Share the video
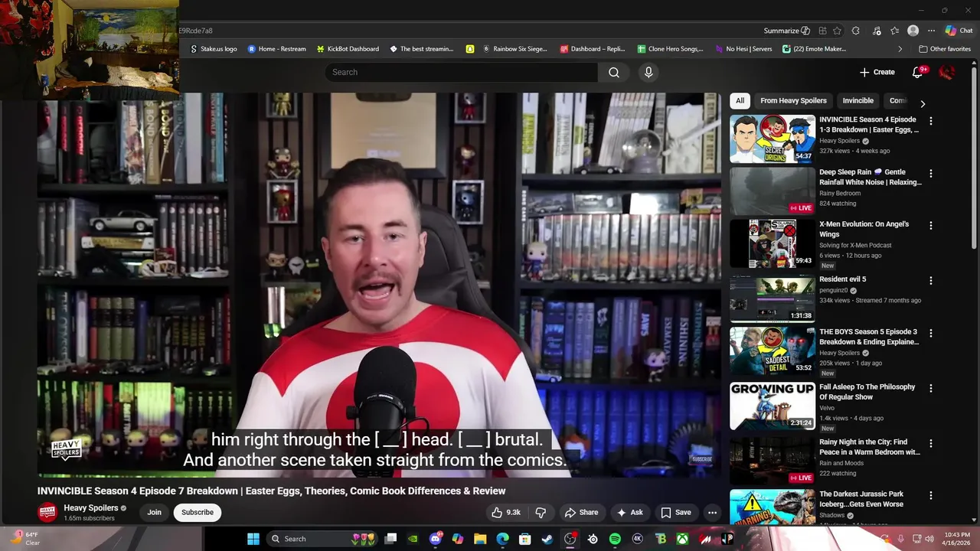Image resolution: width=980 pixels, height=551 pixels. (x=581, y=513)
